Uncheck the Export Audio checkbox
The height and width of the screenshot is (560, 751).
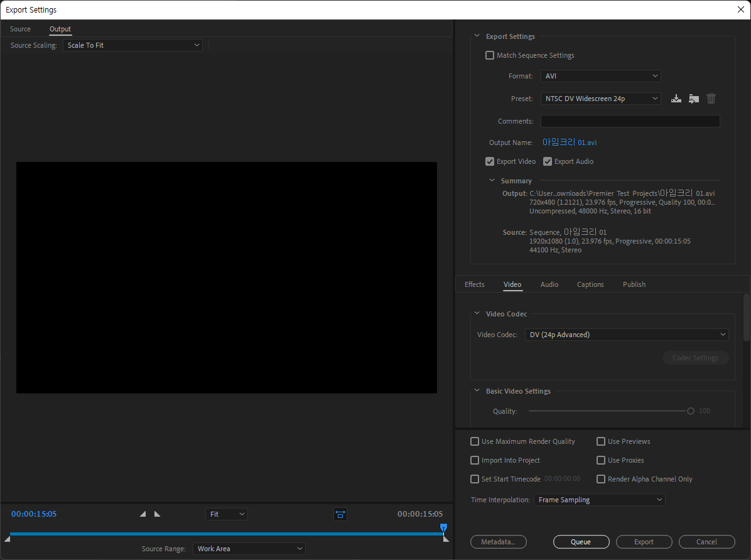(548, 161)
